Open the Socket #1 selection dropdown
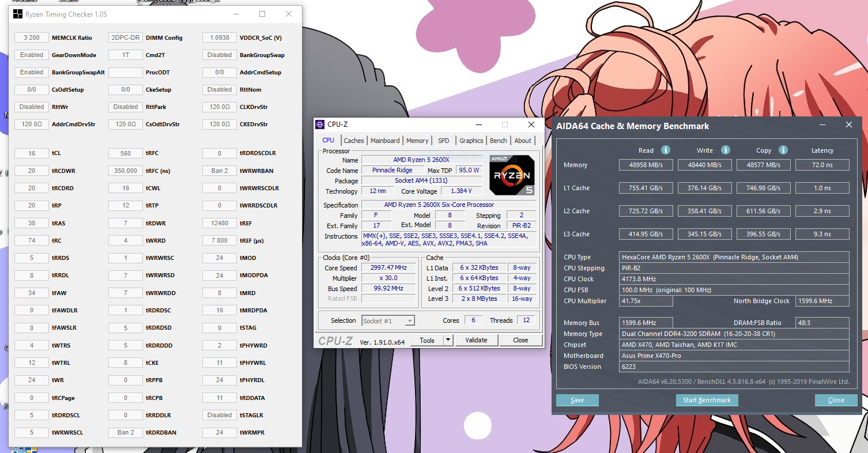The image size is (868, 453). point(388,320)
